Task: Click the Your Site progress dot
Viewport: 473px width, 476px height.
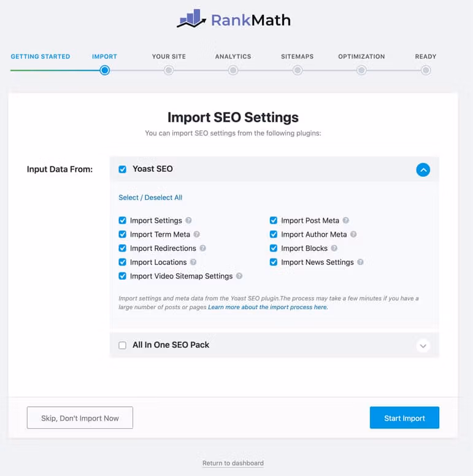Action: (169, 71)
